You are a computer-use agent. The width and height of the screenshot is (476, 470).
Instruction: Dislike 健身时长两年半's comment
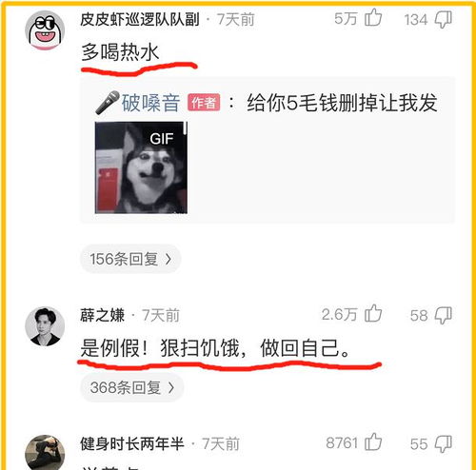[443, 443]
